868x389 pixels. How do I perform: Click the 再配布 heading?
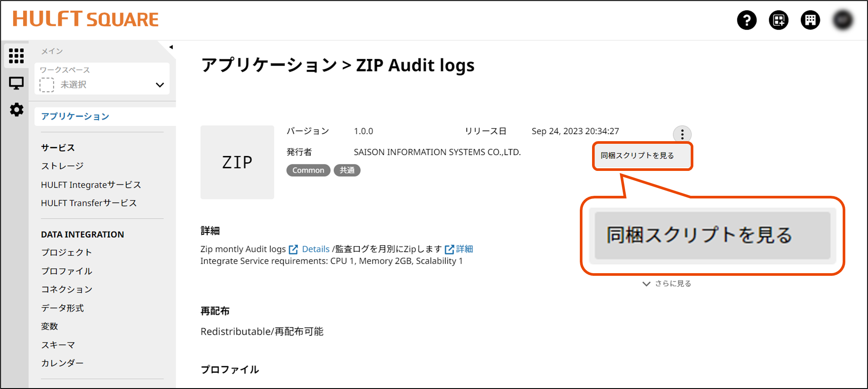tap(215, 311)
